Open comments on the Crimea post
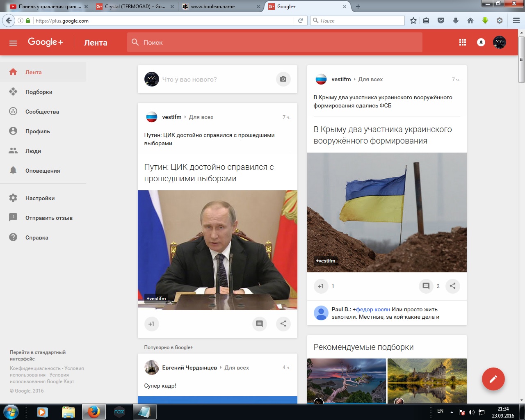Screen dimensions: 525x420 [426, 286]
